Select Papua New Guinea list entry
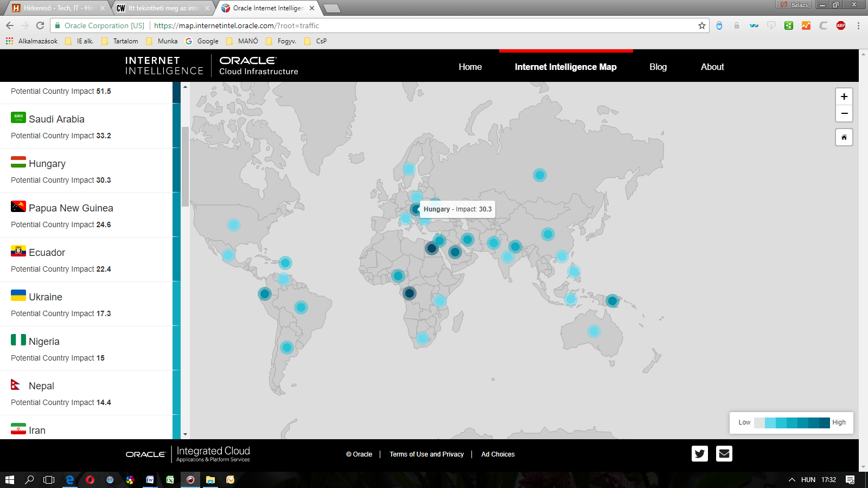 (x=86, y=215)
